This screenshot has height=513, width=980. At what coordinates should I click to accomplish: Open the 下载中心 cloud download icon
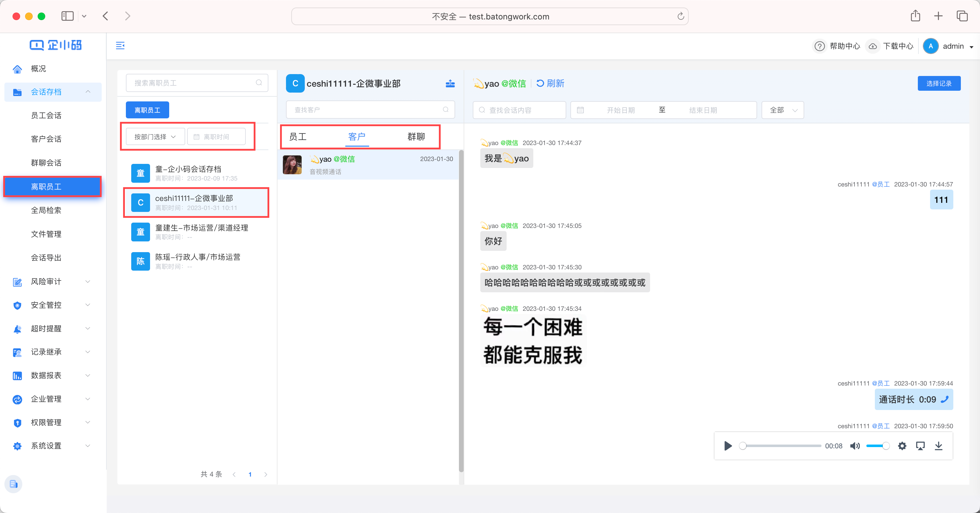(x=873, y=46)
